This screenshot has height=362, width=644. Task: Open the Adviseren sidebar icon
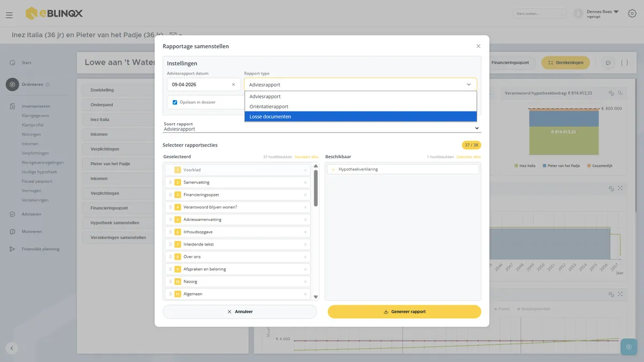point(12,215)
